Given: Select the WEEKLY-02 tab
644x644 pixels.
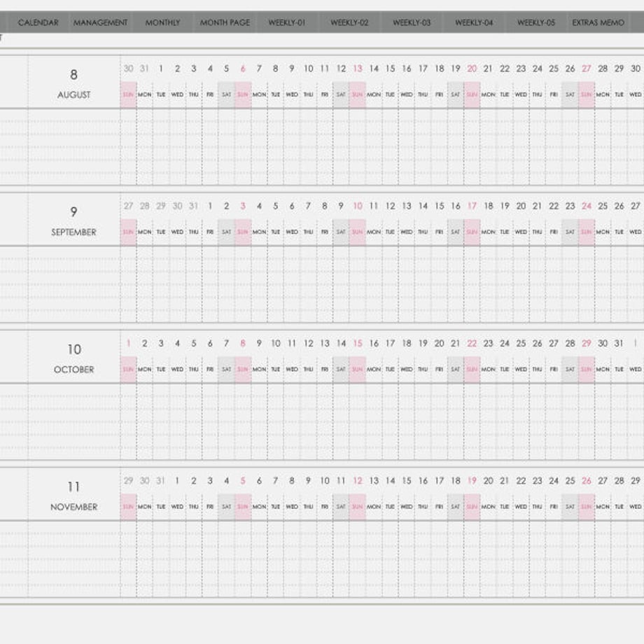Looking at the screenshot, I should (349, 22).
